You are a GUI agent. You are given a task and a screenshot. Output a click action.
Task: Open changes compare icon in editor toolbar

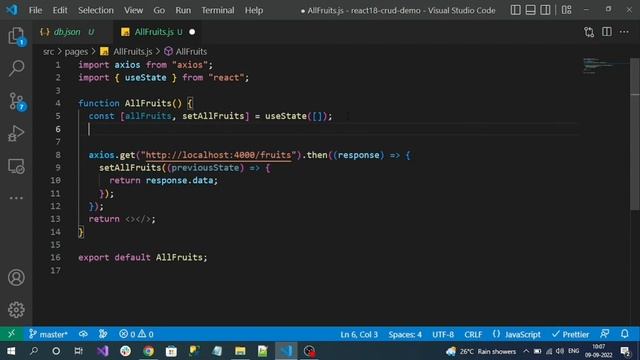pos(589,32)
